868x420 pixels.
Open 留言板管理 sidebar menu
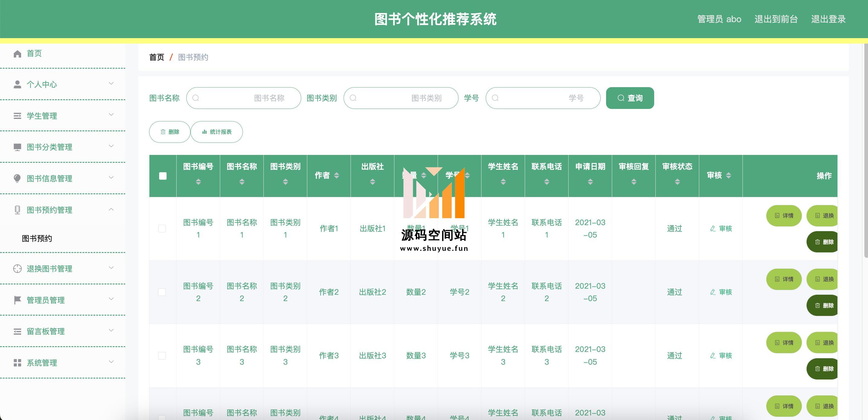[63, 332]
